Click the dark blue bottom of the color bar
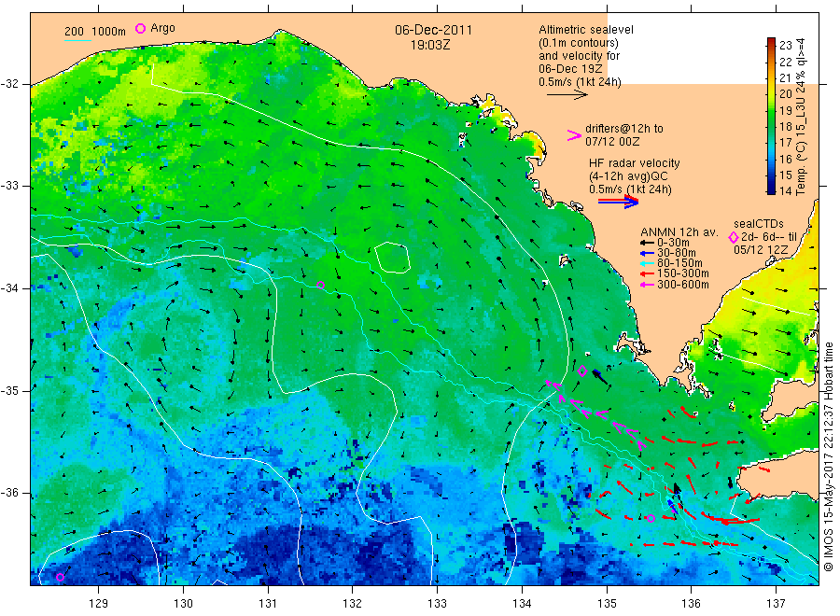This screenshot has height=616, width=840. (772, 189)
